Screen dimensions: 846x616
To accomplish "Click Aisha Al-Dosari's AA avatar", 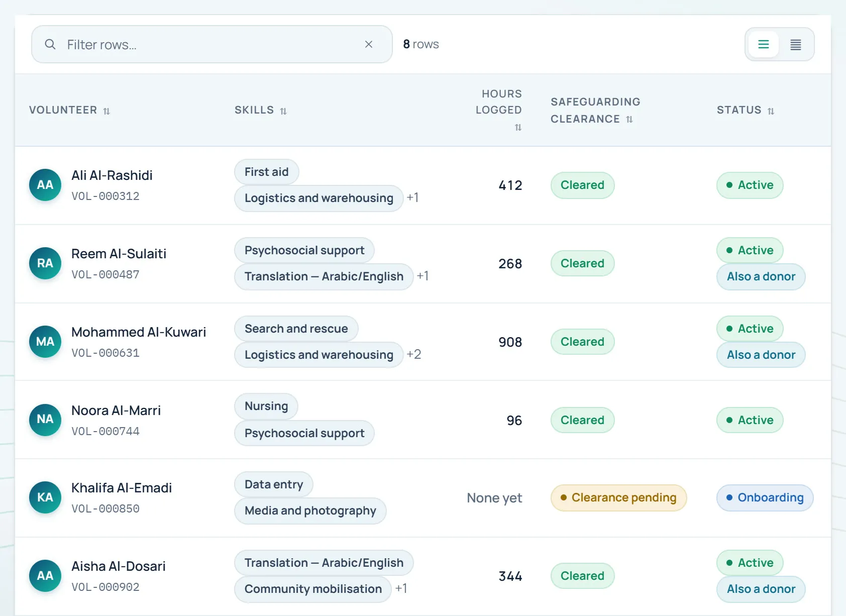I will point(45,576).
